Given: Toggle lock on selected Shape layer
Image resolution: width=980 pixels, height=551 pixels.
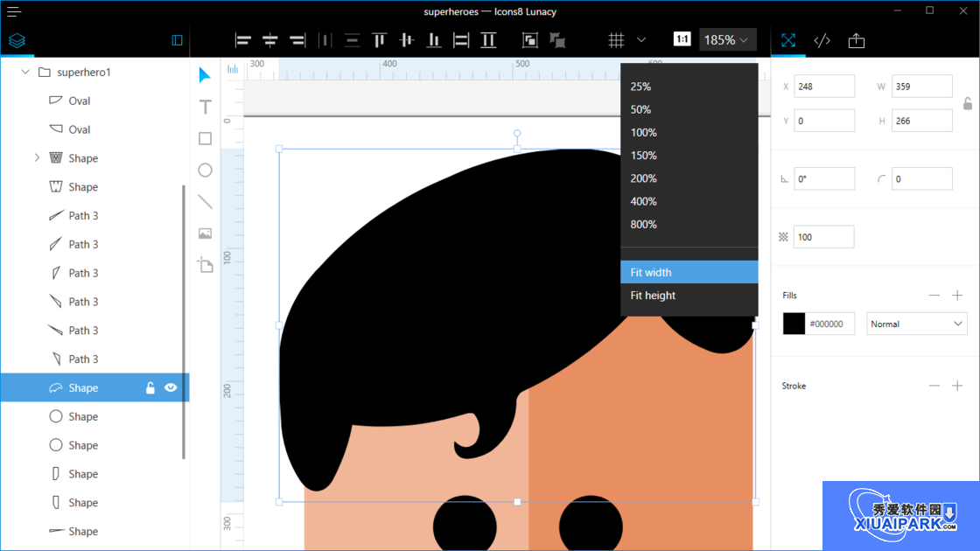Looking at the screenshot, I should (150, 388).
